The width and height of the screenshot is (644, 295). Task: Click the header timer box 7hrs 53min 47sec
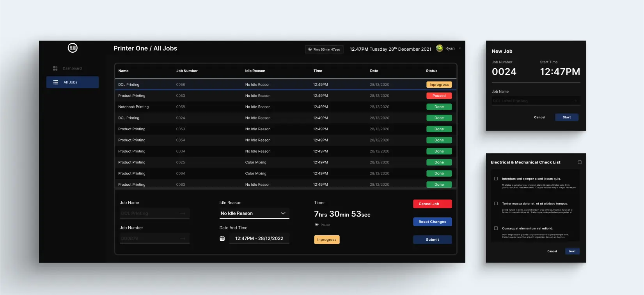pos(324,50)
